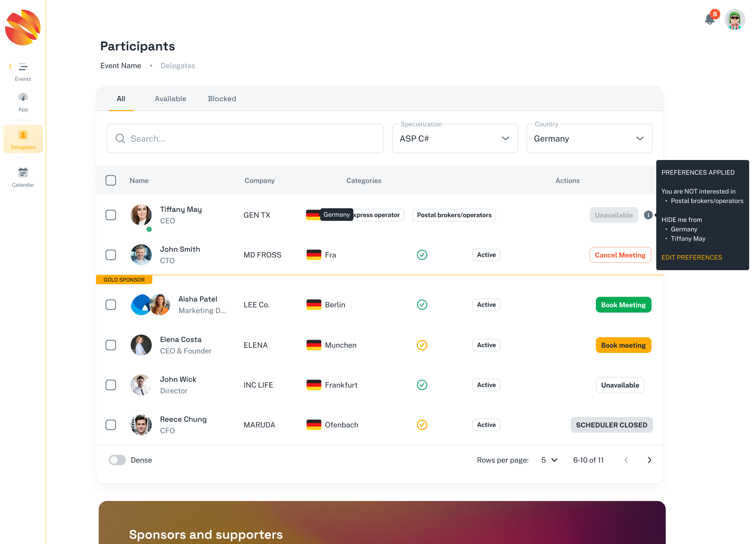Switch to the Blocked tab
Screen dimensions: 756x544
click(222, 99)
